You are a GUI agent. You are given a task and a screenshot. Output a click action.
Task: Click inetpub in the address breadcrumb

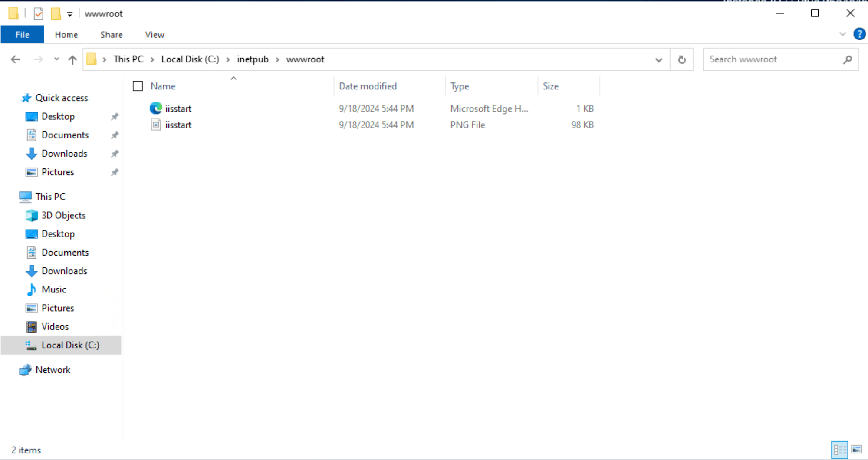pyautogui.click(x=253, y=59)
